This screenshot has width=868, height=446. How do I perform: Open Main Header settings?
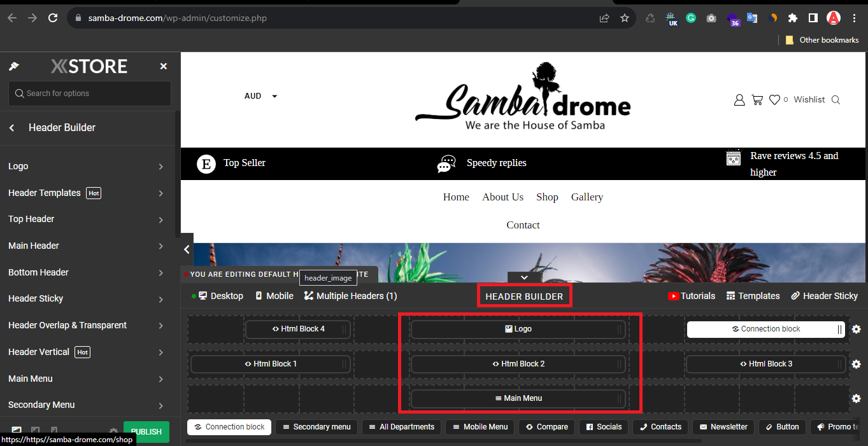[x=87, y=246]
